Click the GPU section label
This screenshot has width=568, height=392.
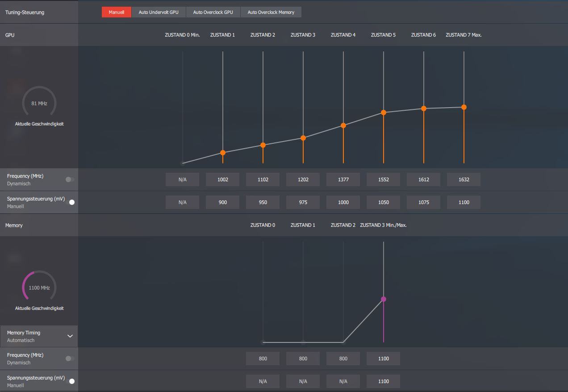[10, 35]
